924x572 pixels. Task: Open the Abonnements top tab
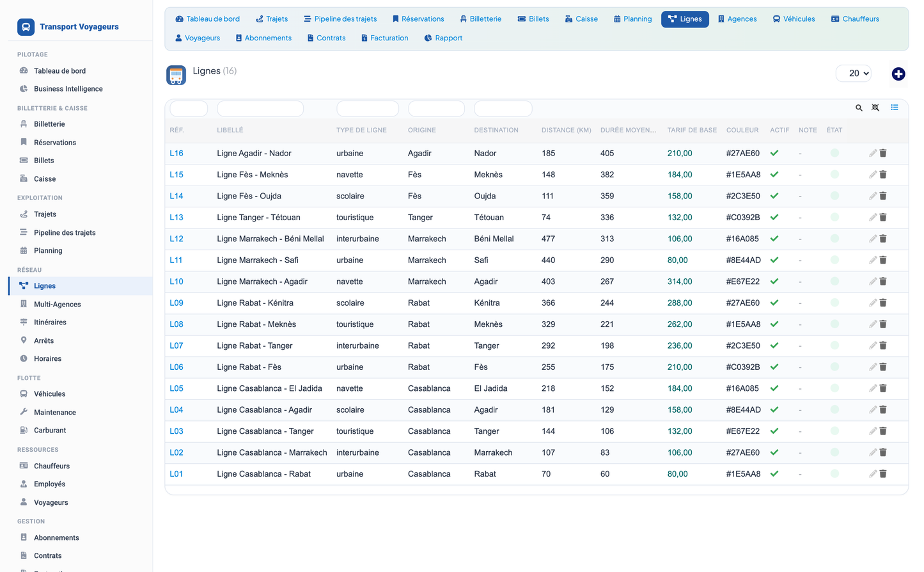coord(263,38)
